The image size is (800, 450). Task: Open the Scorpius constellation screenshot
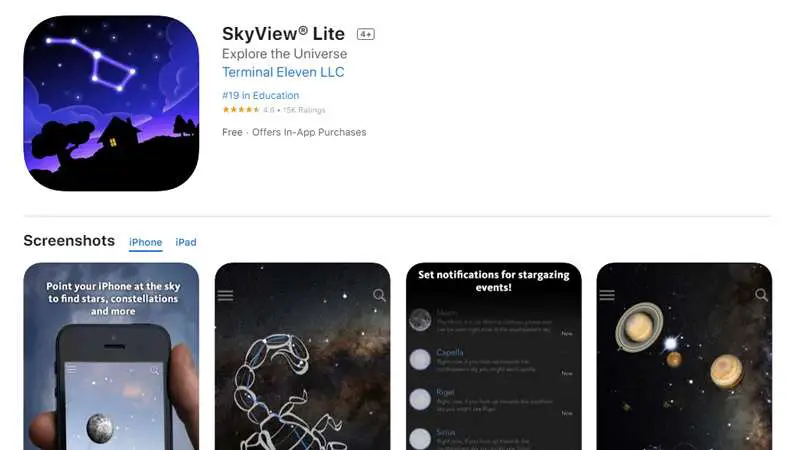click(303, 356)
